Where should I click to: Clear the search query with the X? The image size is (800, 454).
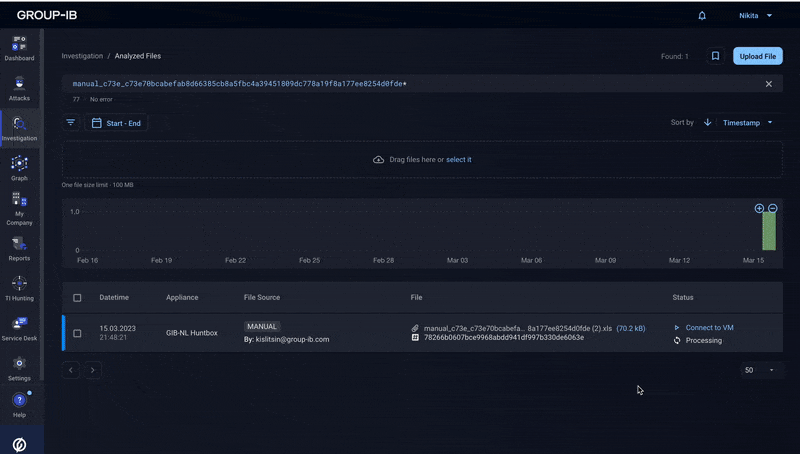[x=768, y=84]
